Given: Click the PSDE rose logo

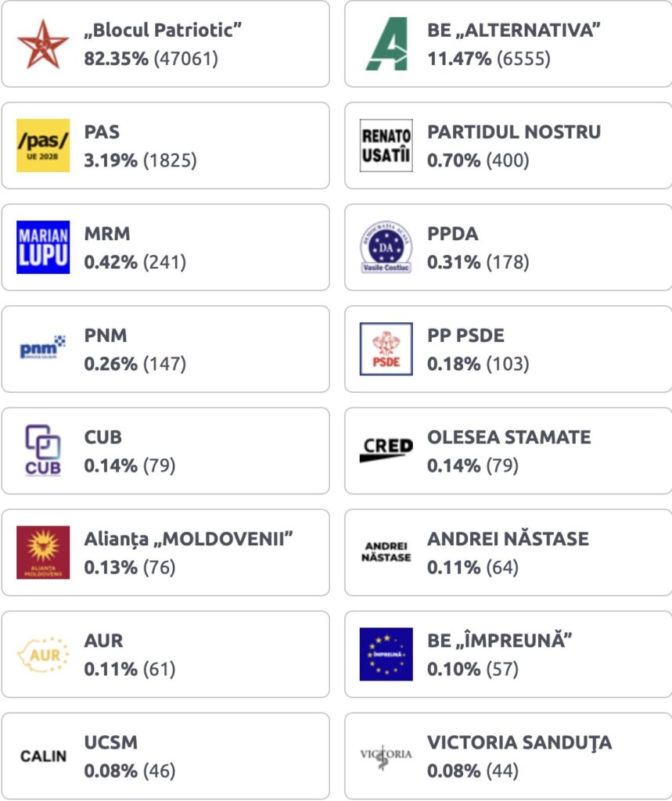Looking at the screenshot, I should (386, 349).
